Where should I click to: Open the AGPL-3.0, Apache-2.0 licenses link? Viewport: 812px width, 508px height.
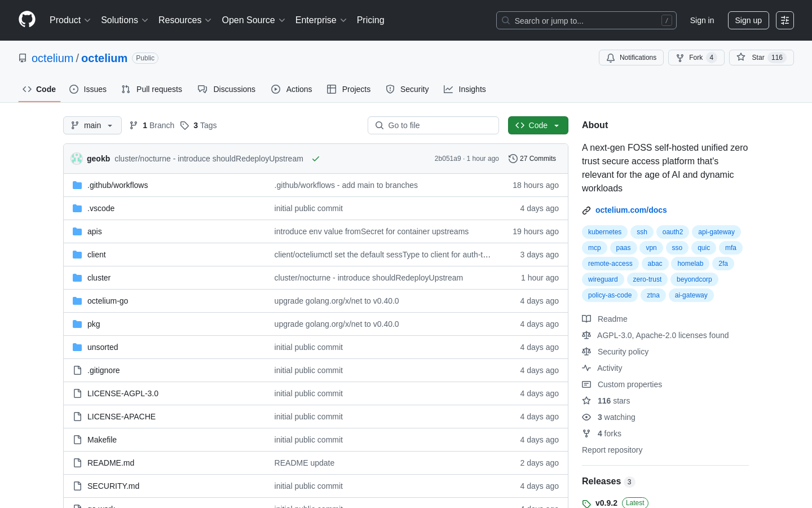click(655, 335)
